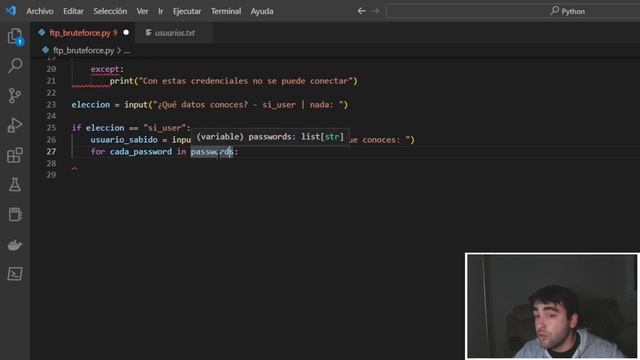The height and width of the screenshot is (360, 640).
Task: Expand the breadcrumb ellipsis after ftp_bruteforce.py
Action: click(x=127, y=51)
